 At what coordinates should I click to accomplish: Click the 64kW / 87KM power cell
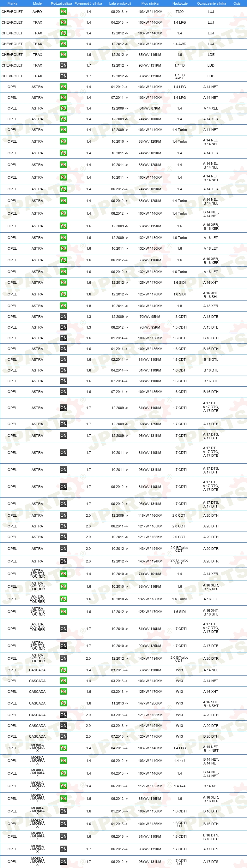(150, 108)
